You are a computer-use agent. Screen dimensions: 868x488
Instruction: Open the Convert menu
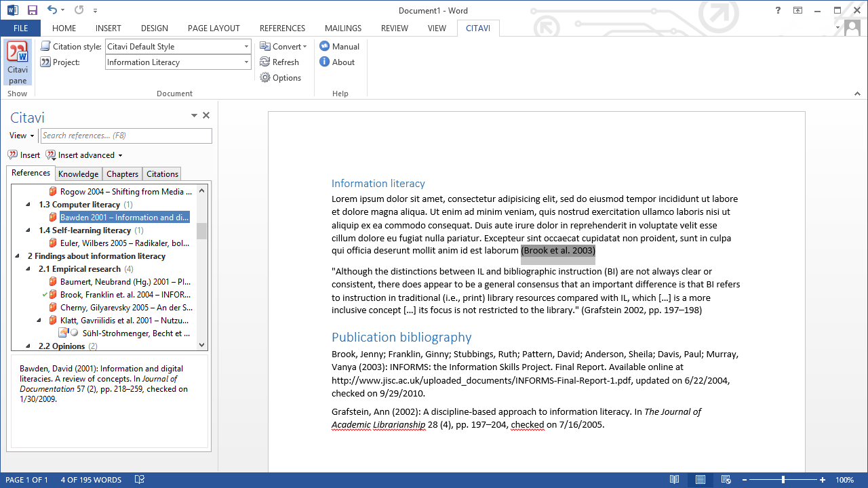coord(283,46)
